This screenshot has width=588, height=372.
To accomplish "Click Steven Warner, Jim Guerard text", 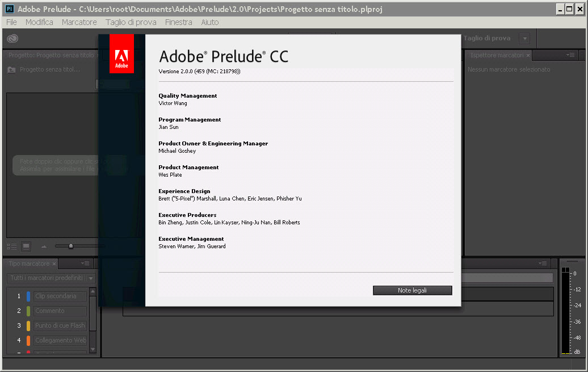I will pyautogui.click(x=192, y=246).
